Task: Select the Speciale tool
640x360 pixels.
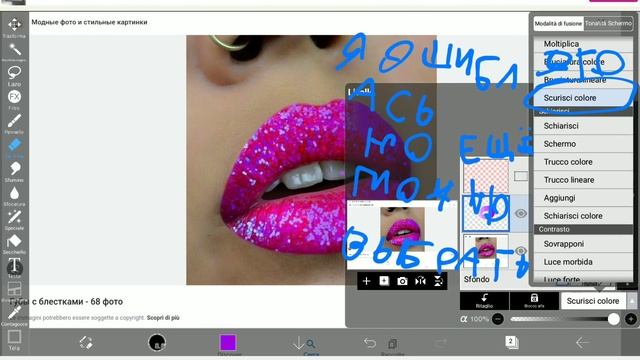Action: [15, 220]
